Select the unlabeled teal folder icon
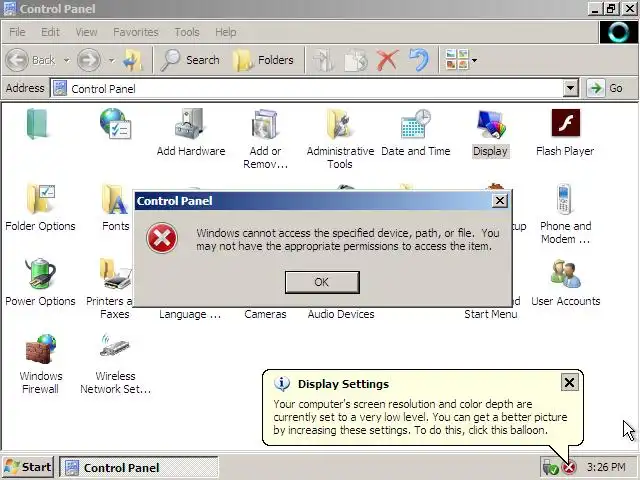This screenshot has height=480, width=640. [x=37, y=124]
